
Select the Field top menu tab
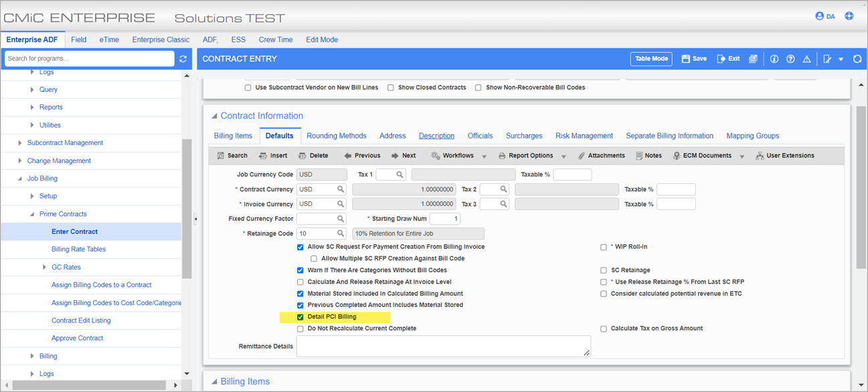[x=79, y=39]
